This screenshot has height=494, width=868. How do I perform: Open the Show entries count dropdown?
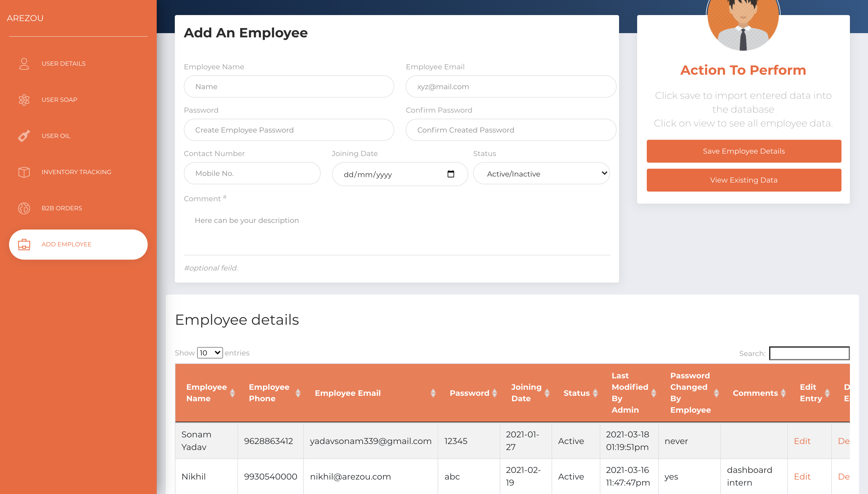point(210,353)
